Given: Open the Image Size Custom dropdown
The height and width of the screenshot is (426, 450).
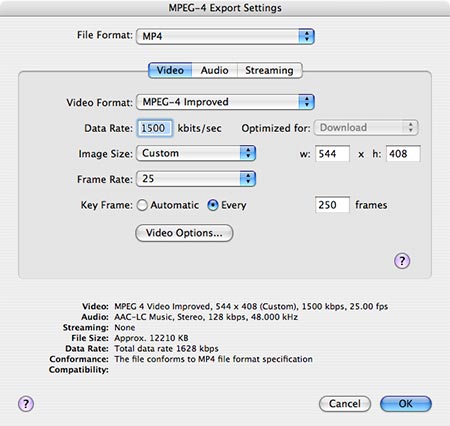Looking at the screenshot, I should (x=196, y=153).
